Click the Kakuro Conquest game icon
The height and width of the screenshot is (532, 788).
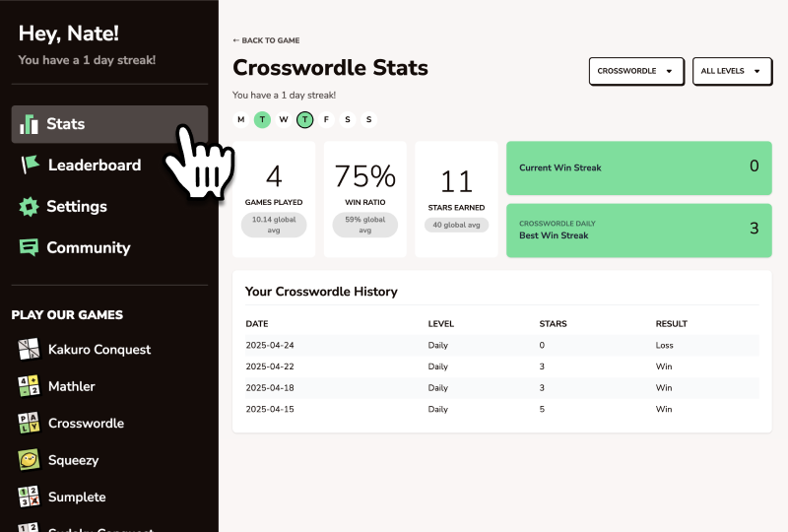[29, 349]
